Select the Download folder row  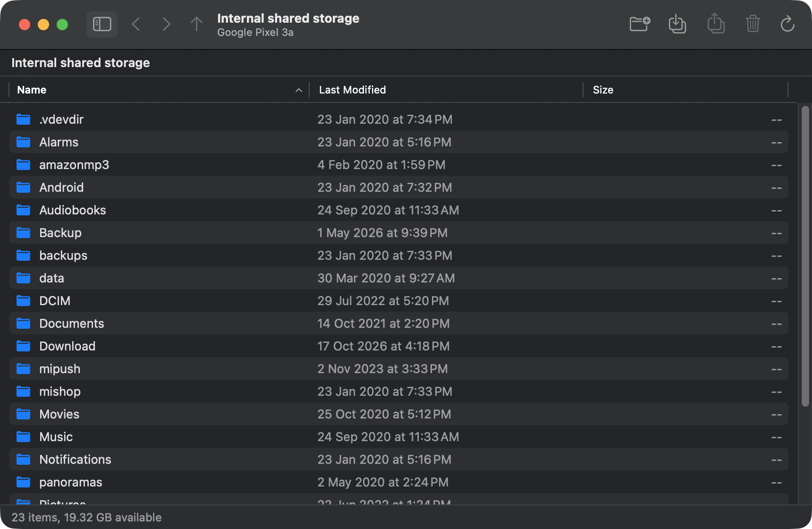click(398, 346)
